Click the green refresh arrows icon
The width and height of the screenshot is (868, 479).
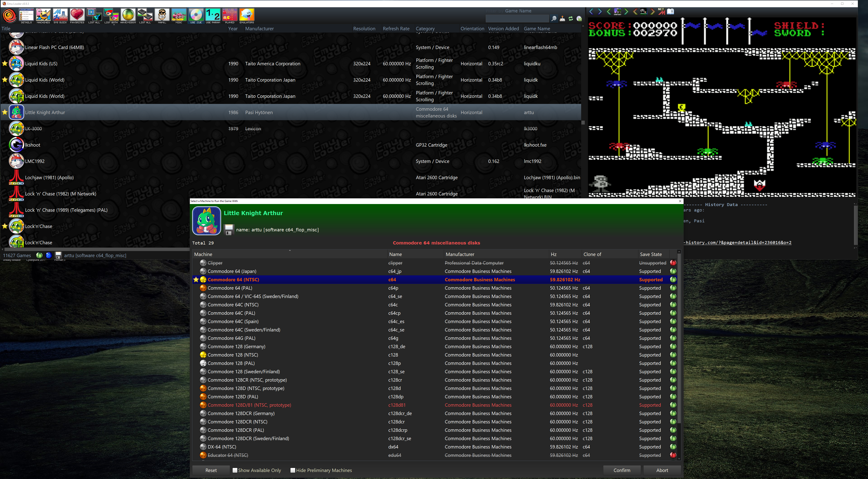click(571, 19)
